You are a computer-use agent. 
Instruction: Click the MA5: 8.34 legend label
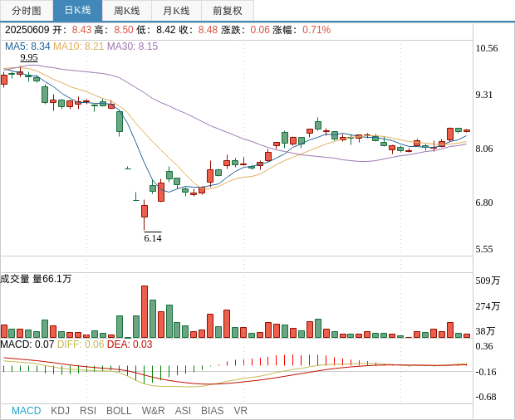(x=27, y=46)
